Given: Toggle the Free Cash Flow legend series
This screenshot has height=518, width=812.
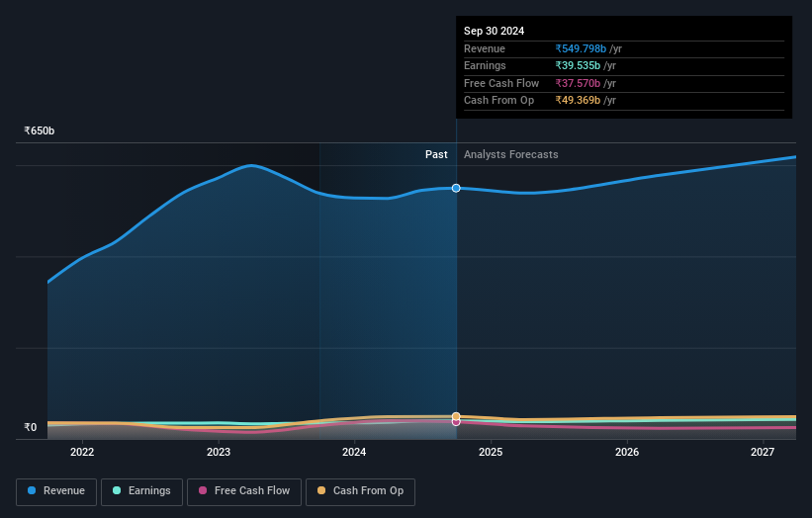Looking at the screenshot, I should coord(244,491).
